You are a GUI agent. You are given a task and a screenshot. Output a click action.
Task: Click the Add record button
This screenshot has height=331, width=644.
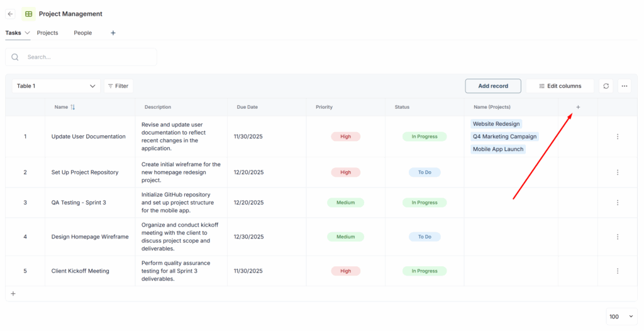493,86
